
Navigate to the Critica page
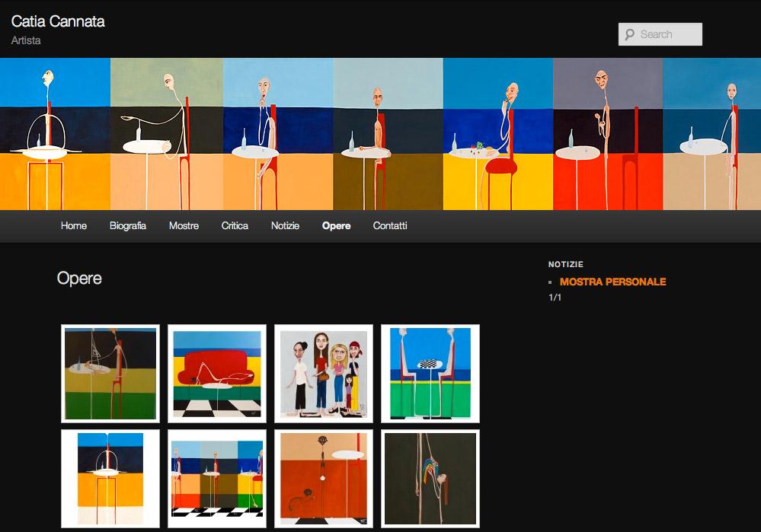point(235,226)
